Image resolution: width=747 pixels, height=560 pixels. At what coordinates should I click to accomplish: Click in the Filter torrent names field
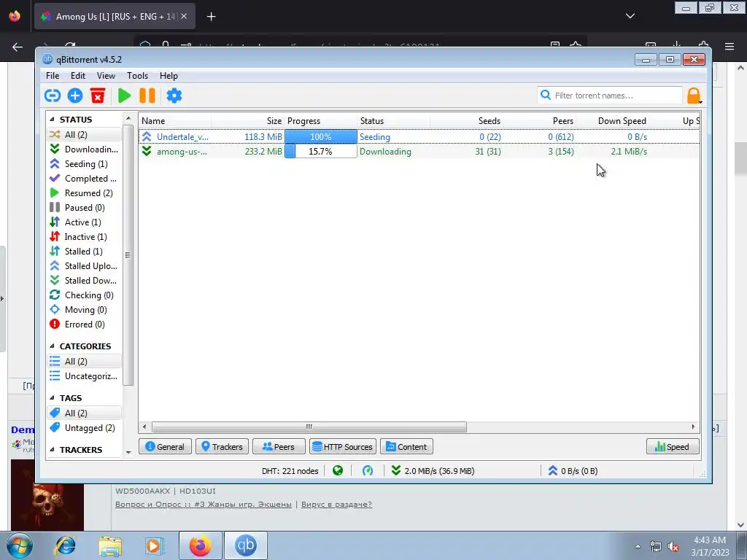pyautogui.click(x=610, y=96)
